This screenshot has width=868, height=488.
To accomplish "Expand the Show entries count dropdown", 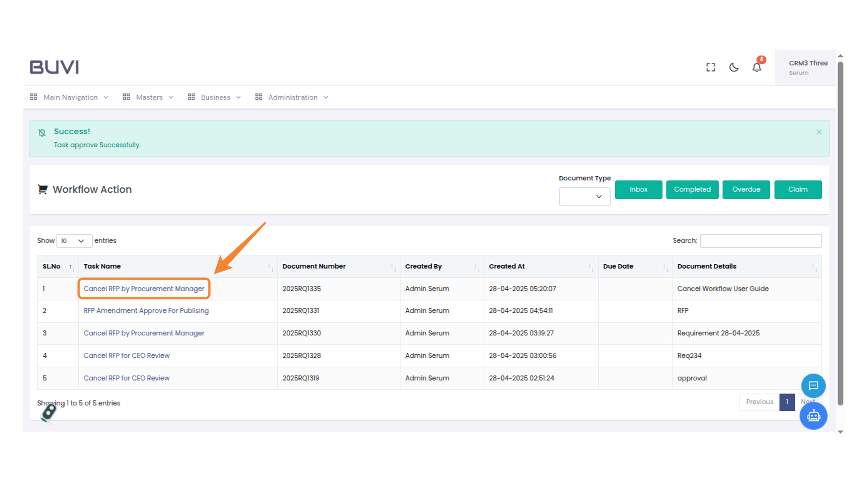I will point(74,241).
